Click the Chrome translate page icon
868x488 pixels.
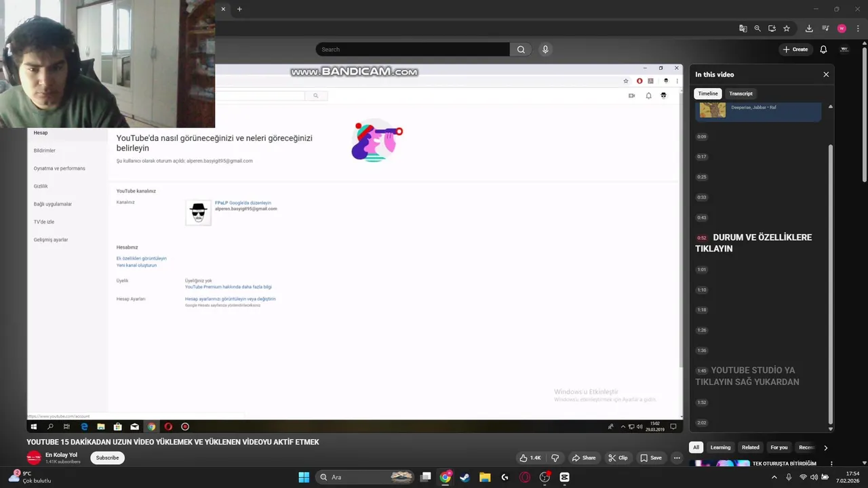click(x=743, y=28)
